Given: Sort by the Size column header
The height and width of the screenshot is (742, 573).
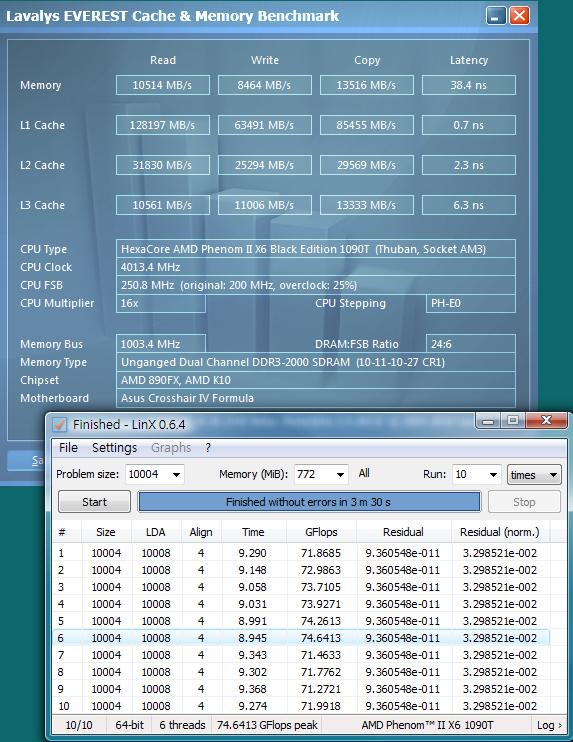Looking at the screenshot, I should point(106,532).
